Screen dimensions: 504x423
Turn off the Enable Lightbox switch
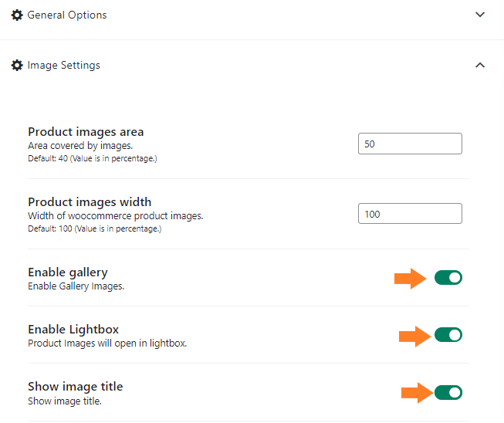coord(448,335)
